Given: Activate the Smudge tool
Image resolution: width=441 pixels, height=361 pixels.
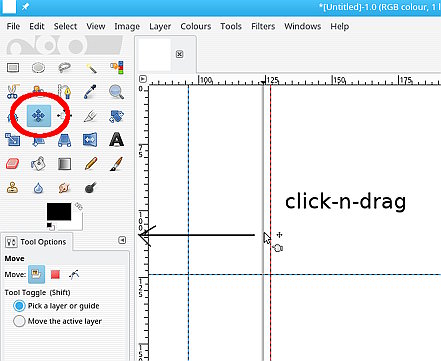Looking at the screenshot, I should tap(64, 188).
